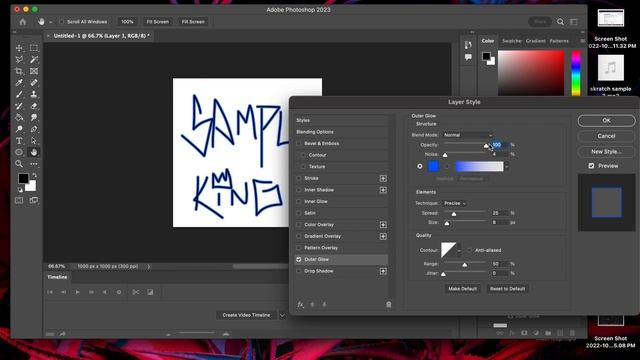The image size is (640, 360).
Task: Click Reset to Default button
Action: [x=507, y=289]
